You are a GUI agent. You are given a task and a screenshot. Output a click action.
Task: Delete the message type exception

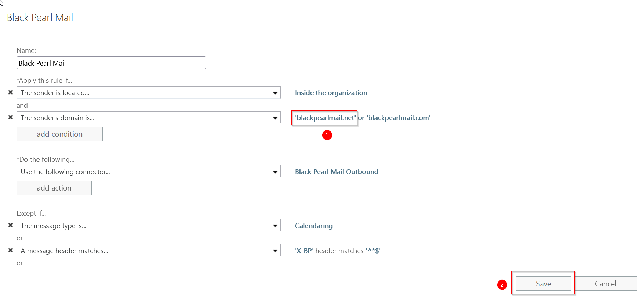click(x=10, y=225)
